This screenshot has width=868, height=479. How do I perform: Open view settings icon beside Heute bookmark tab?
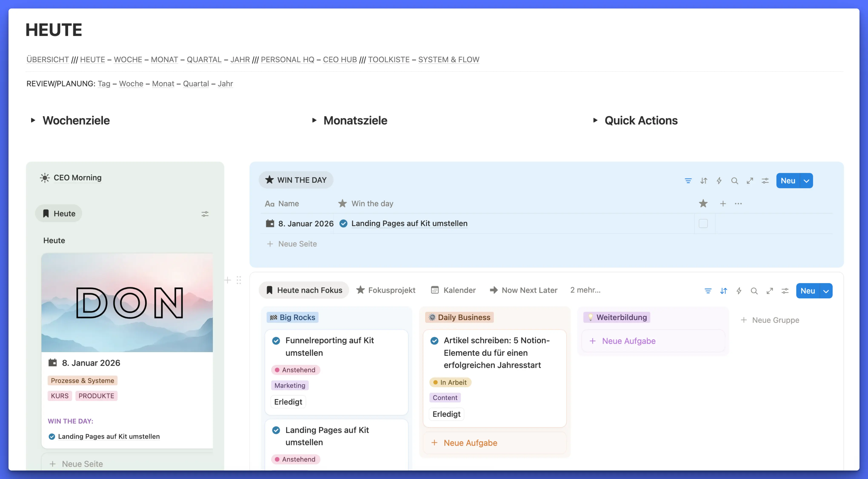point(205,214)
